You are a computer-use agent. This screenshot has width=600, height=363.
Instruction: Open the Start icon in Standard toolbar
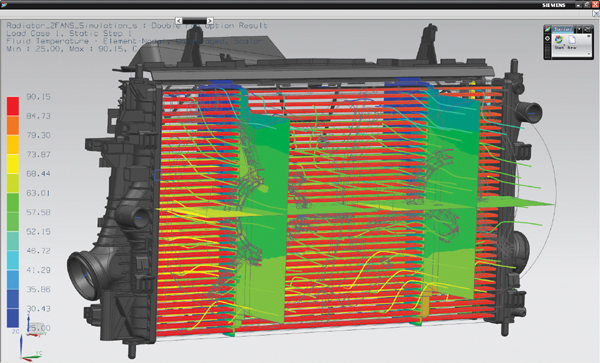[x=559, y=39]
